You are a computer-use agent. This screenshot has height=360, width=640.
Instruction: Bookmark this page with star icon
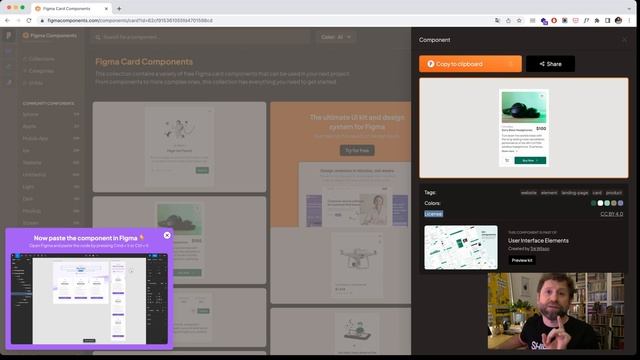click(519, 20)
